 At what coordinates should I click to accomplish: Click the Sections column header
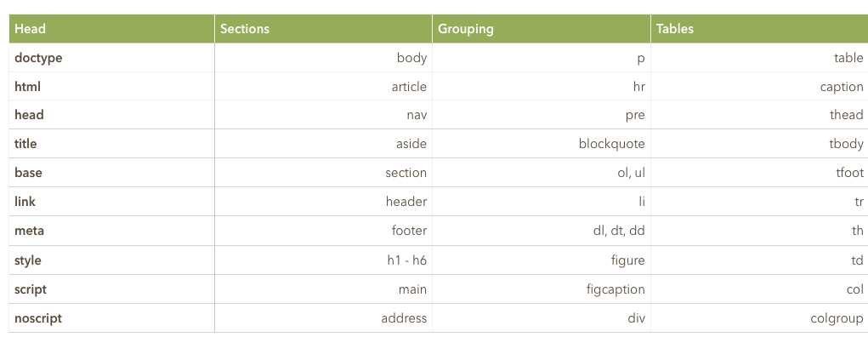(323, 29)
